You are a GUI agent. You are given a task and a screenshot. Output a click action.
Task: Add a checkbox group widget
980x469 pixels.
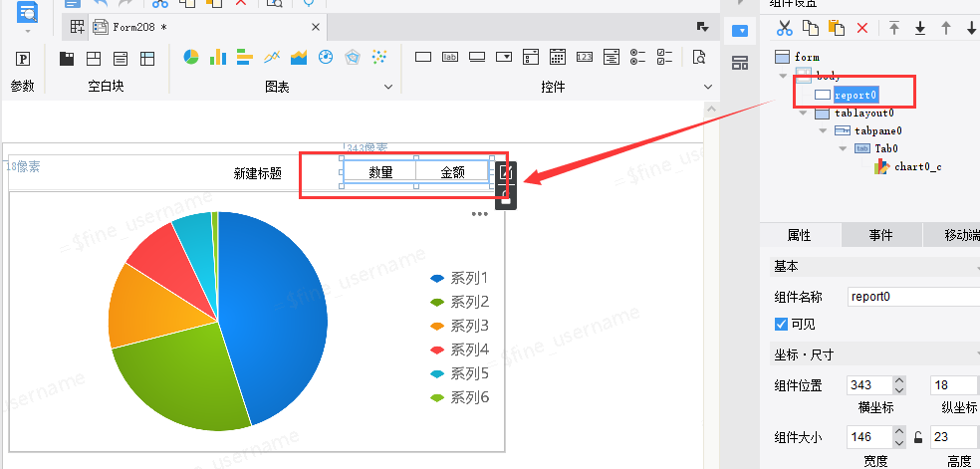click(x=665, y=57)
